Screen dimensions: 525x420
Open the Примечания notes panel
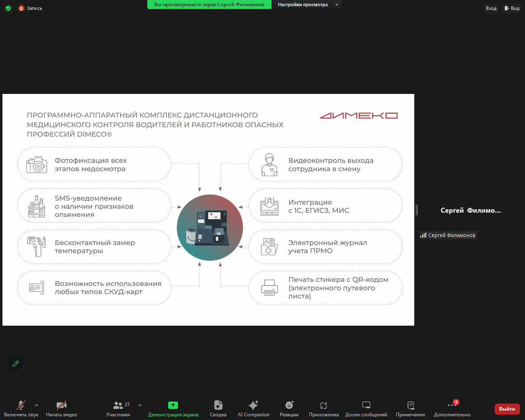tap(410, 409)
